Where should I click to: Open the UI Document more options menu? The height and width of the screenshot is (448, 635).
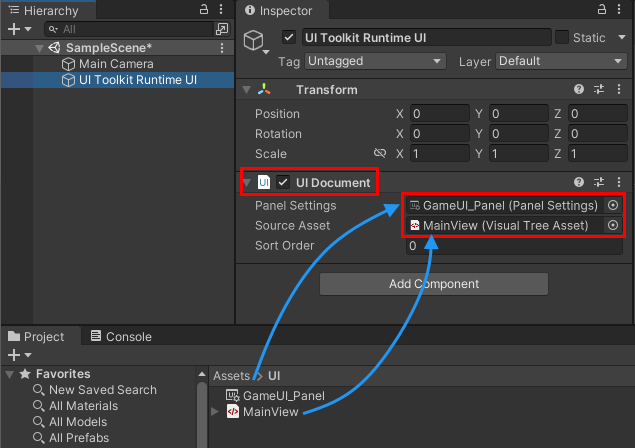coord(619,182)
